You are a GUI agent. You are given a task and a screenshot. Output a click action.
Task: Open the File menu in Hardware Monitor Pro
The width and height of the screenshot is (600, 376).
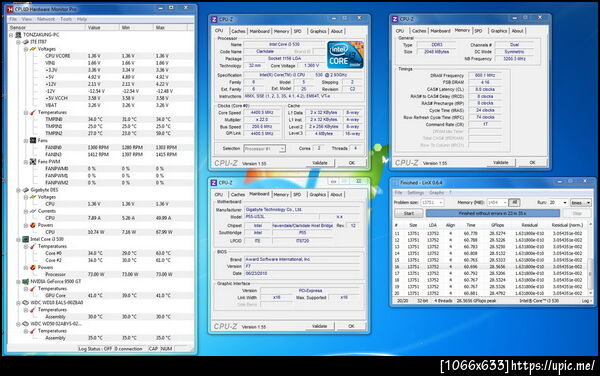click(13, 19)
